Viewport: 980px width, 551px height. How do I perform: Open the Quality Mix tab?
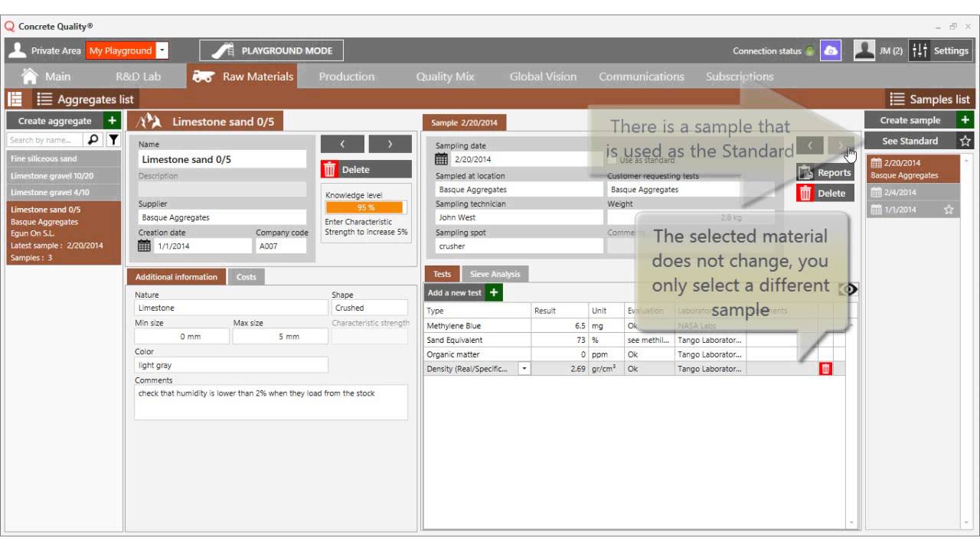click(445, 77)
